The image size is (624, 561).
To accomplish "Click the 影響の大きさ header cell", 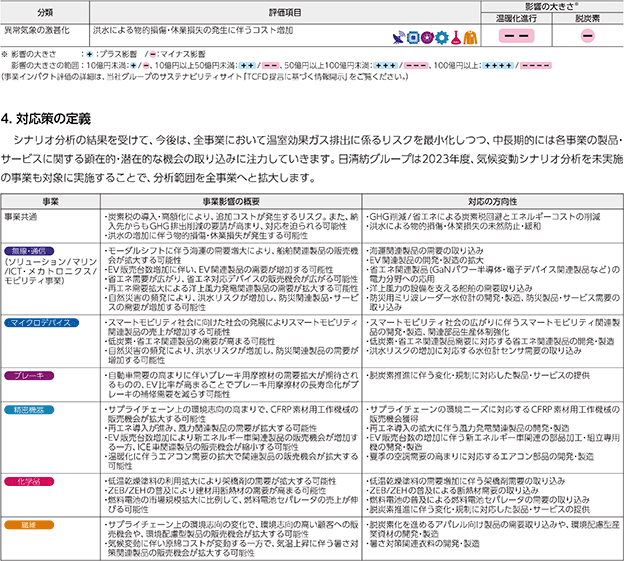I will click(x=552, y=6).
